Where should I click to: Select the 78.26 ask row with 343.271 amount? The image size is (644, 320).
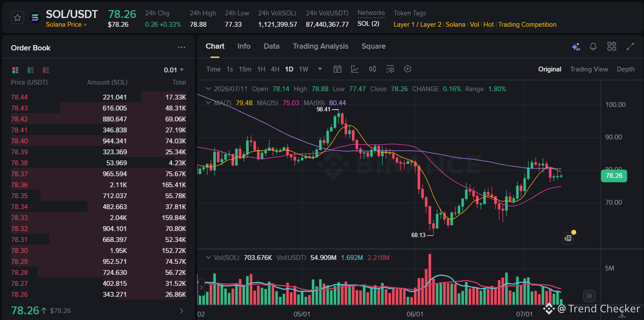99,295
